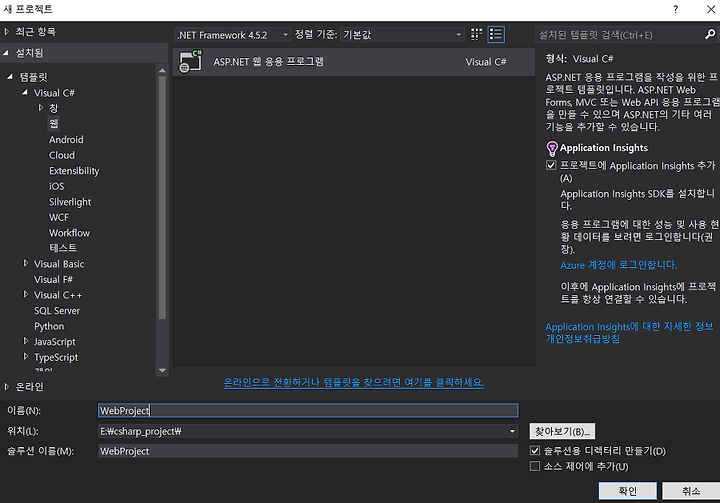Open Application Insights에 대한 자세한 정보 link

click(629, 327)
